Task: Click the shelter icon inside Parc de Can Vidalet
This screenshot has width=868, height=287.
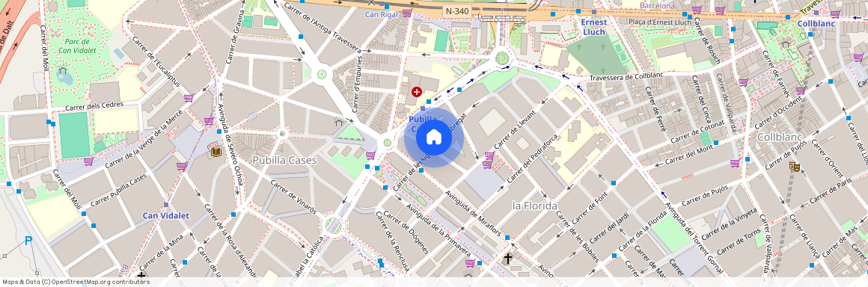Action: coord(62,70)
